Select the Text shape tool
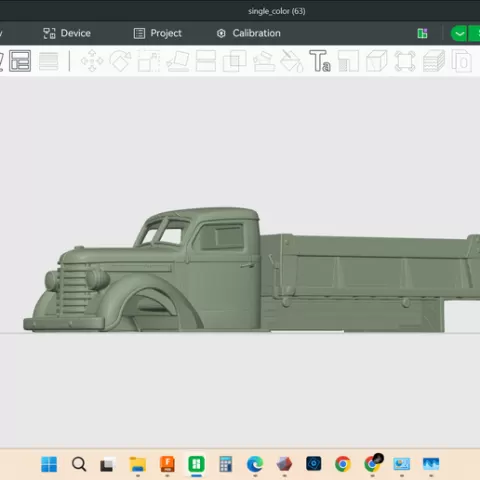 coord(320,61)
